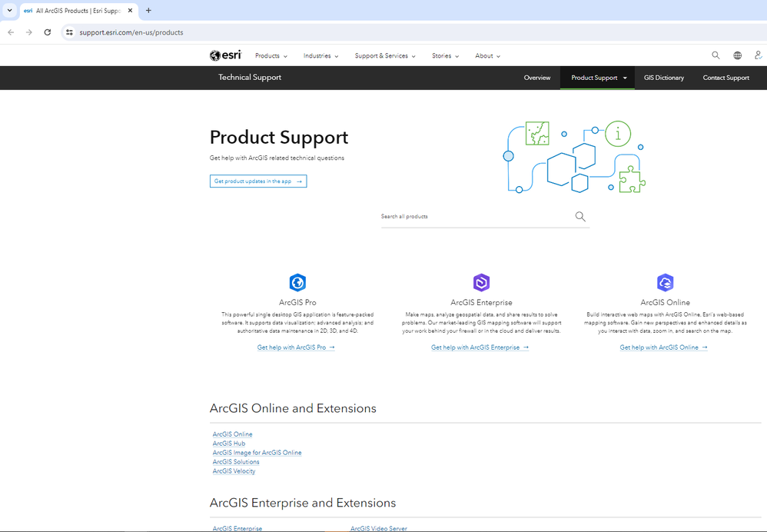Screen dimensions: 767x532
Task: Go to the Overview tab
Action: click(537, 78)
